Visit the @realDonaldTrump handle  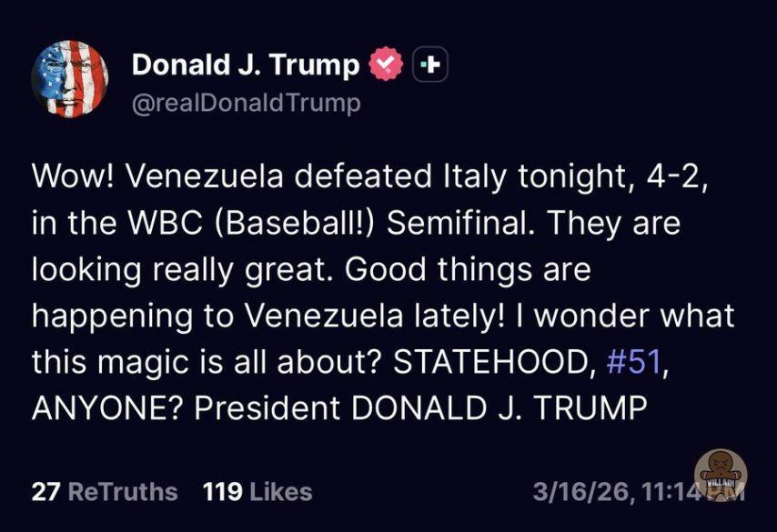[x=246, y=104]
